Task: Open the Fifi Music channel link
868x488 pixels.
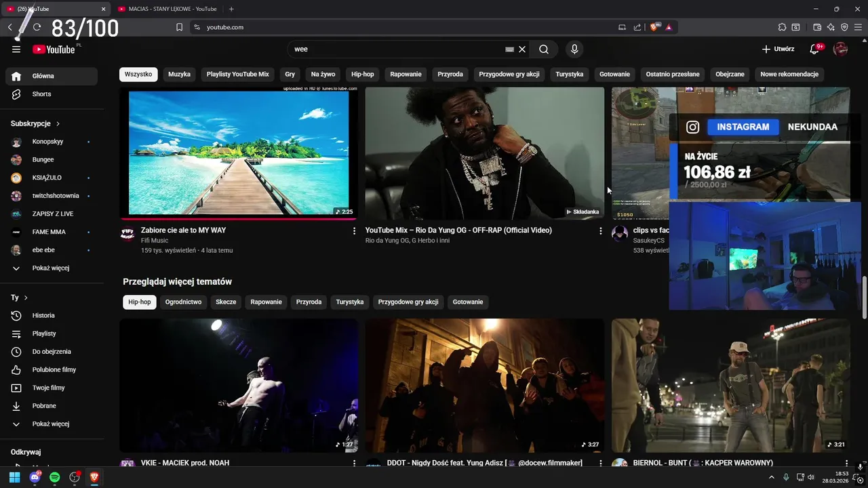Action: (155, 241)
